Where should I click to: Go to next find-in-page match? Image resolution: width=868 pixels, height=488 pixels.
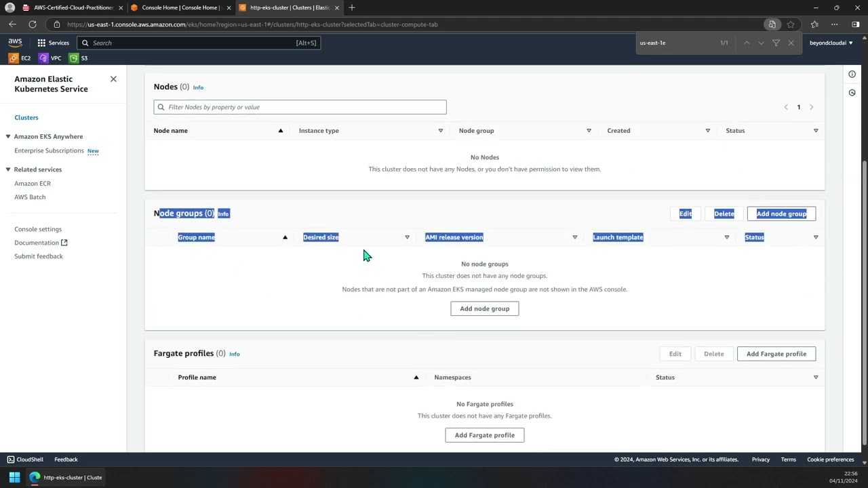click(761, 43)
